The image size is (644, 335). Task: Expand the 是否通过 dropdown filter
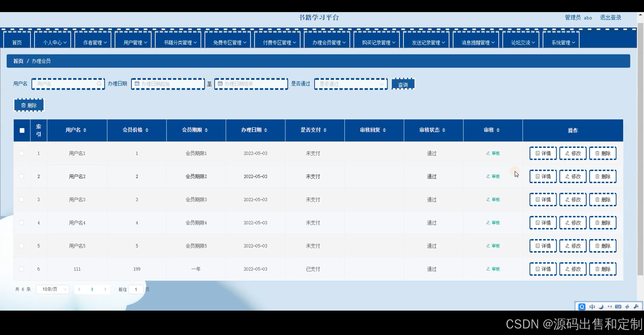coord(351,84)
